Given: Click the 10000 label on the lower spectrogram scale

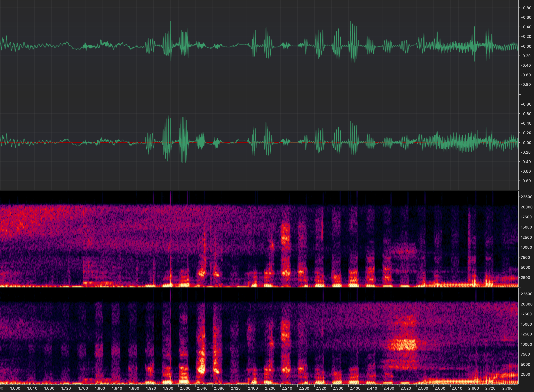Looking at the screenshot, I should pos(526,344).
